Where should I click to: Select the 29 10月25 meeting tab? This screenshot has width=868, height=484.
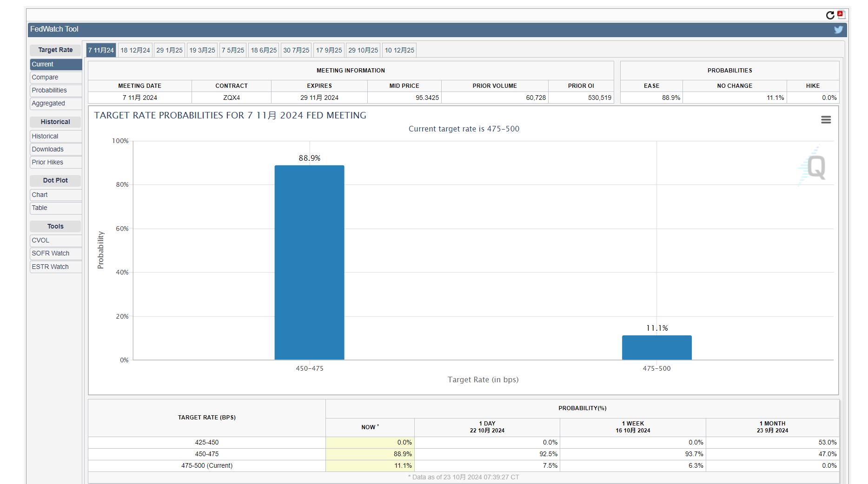point(363,50)
